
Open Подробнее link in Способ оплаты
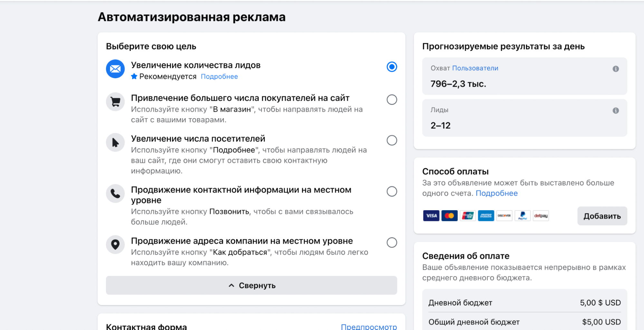[x=496, y=193]
